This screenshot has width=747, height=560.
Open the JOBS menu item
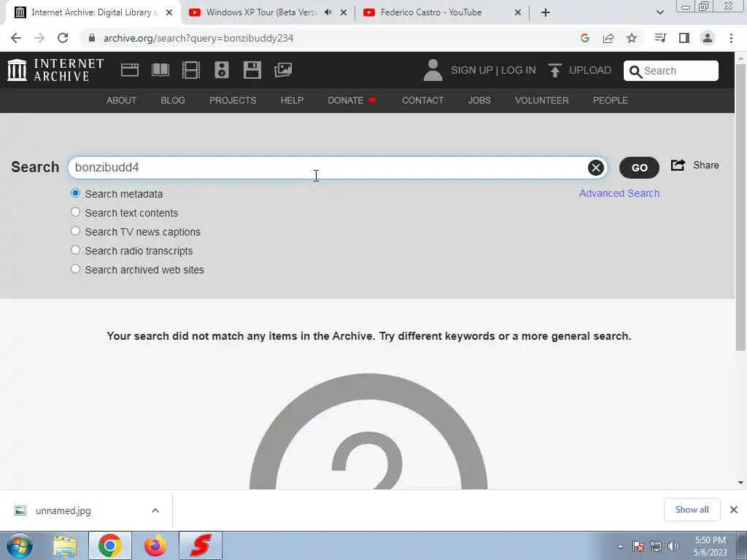(x=479, y=101)
